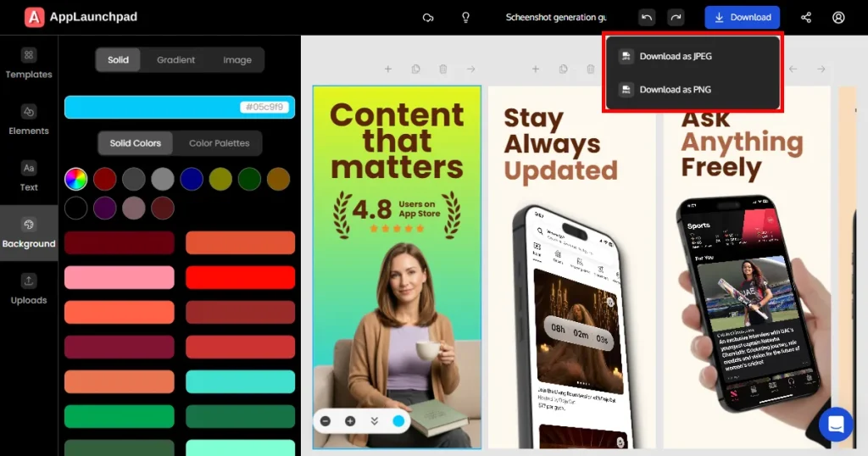This screenshot has height=456, width=868.
Task: Click the undo arrow icon
Action: [x=647, y=18]
